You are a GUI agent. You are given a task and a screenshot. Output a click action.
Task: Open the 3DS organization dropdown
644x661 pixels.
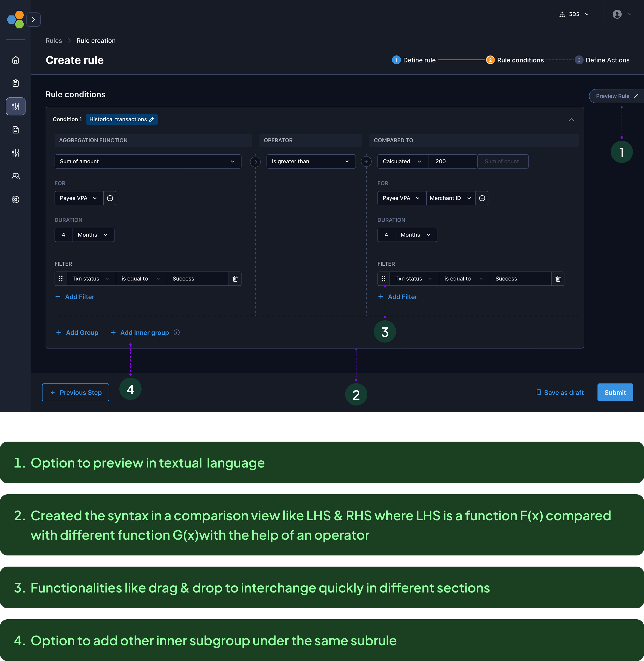pos(574,14)
